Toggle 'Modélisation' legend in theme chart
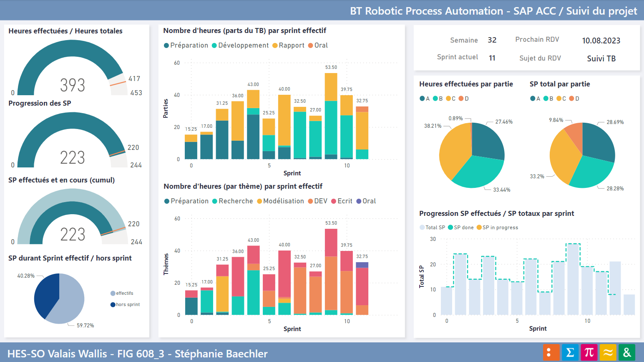The width and height of the screenshot is (644, 362). tap(259, 201)
